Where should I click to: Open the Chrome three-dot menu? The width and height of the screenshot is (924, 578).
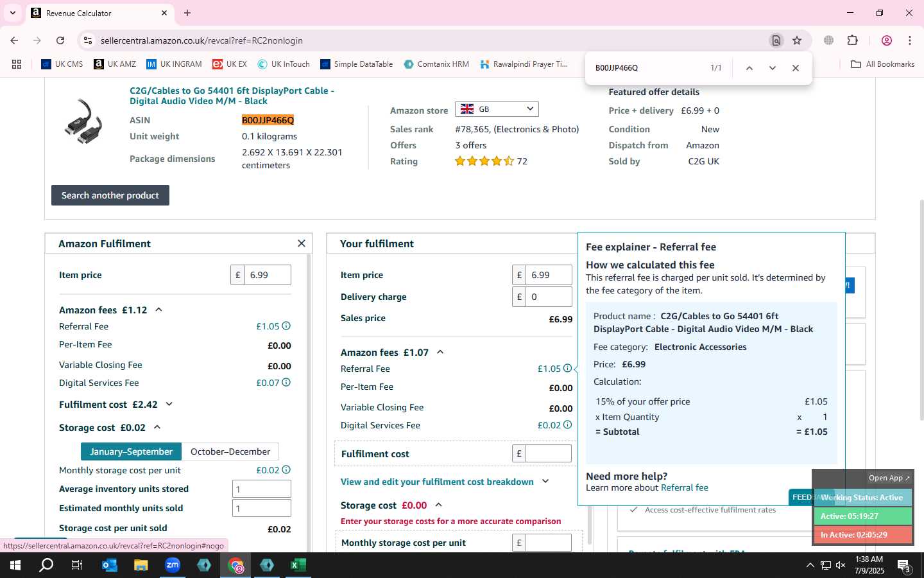point(910,40)
